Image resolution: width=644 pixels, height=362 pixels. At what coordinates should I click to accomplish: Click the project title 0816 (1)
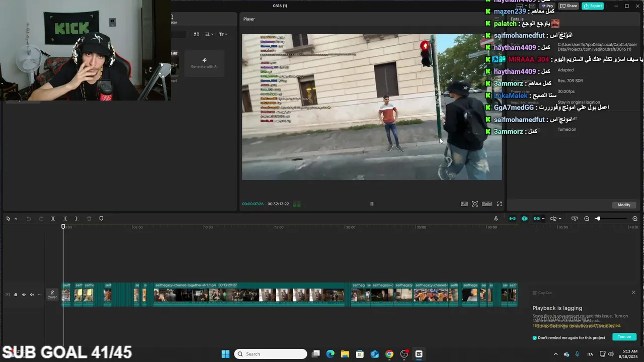coord(280,6)
